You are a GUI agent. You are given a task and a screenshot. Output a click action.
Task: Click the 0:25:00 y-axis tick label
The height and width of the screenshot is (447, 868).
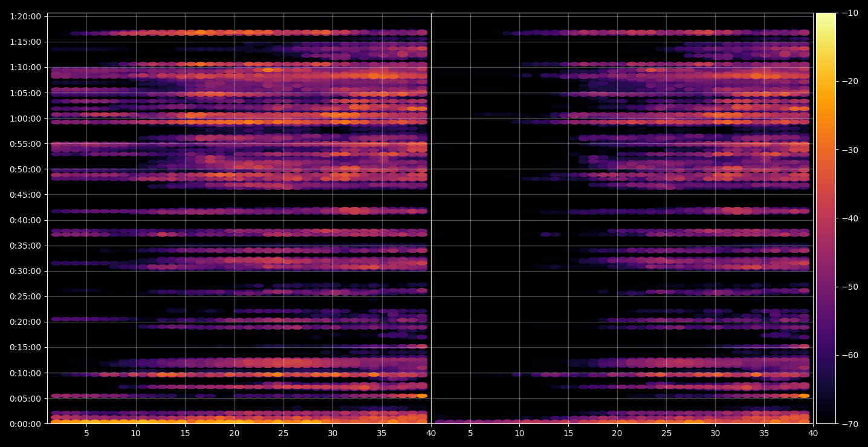(x=25, y=296)
